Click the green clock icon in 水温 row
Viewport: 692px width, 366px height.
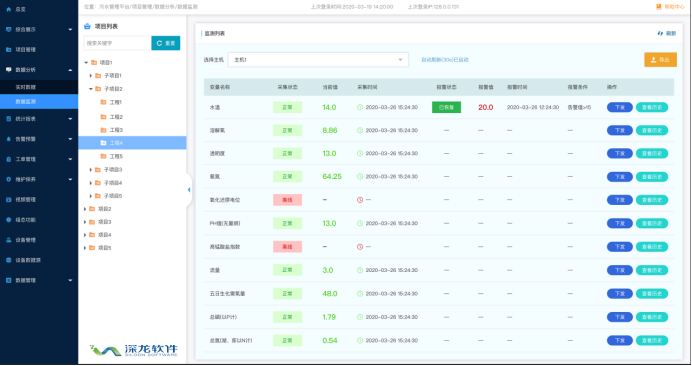(x=360, y=107)
